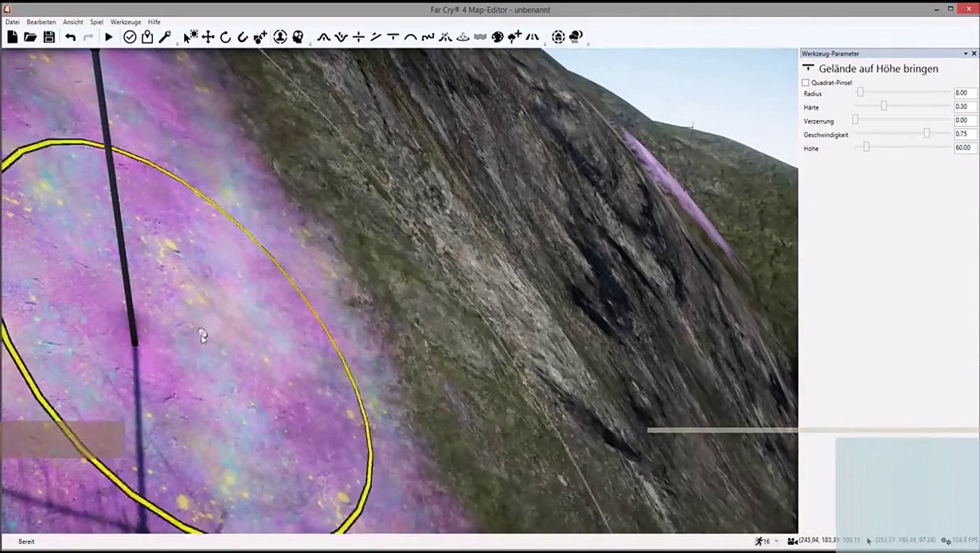The height and width of the screenshot is (553, 980).
Task: Start test play with the play arrow
Action: point(108,37)
